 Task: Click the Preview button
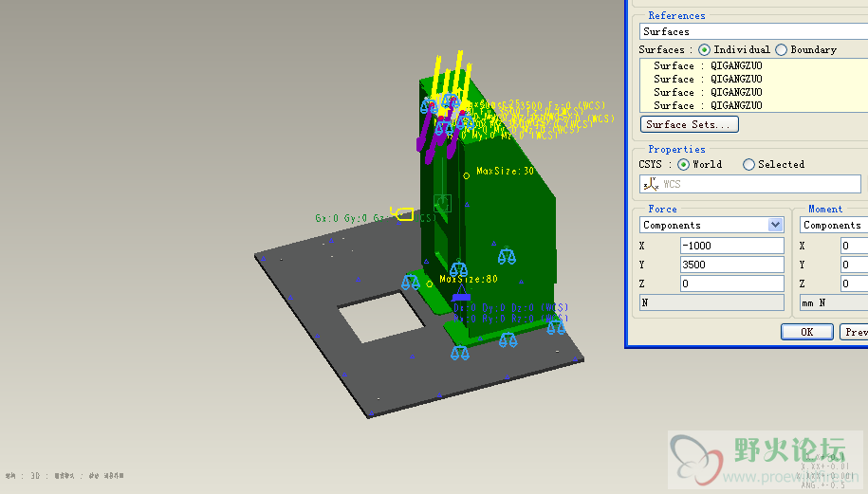pyautogui.click(x=854, y=332)
